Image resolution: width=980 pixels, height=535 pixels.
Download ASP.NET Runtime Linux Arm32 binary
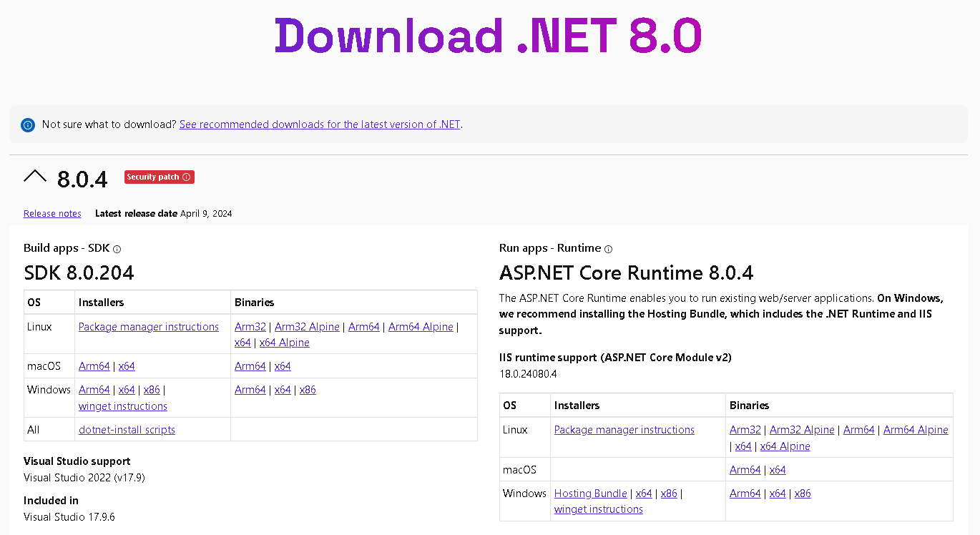click(745, 430)
